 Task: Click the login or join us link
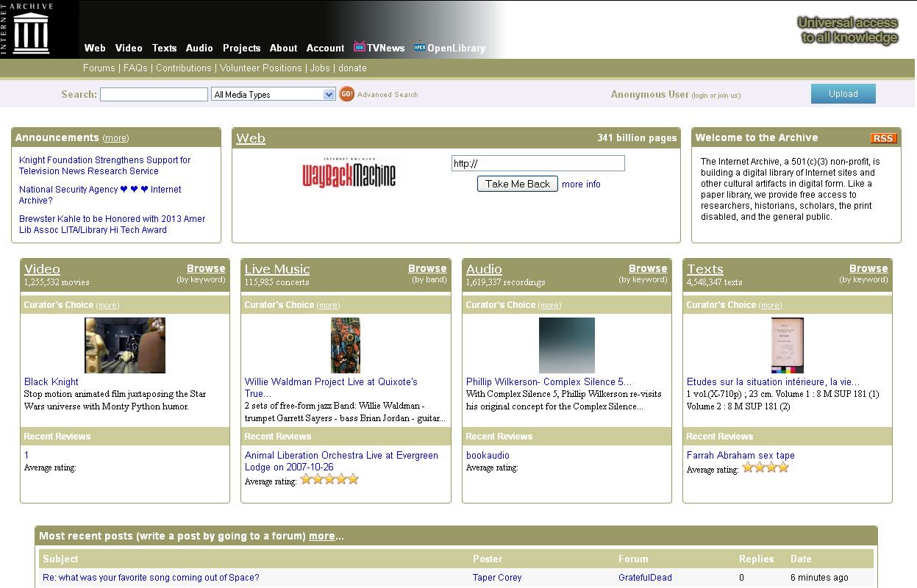click(x=716, y=95)
